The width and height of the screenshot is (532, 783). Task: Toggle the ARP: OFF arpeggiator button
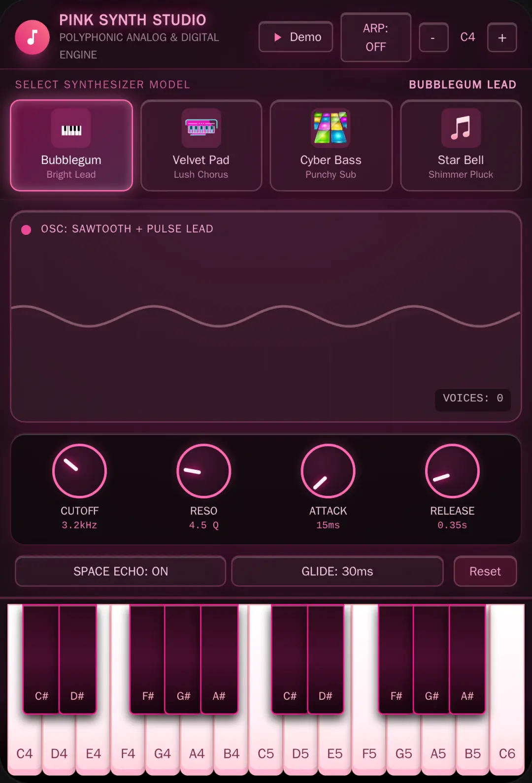tap(376, 37)
